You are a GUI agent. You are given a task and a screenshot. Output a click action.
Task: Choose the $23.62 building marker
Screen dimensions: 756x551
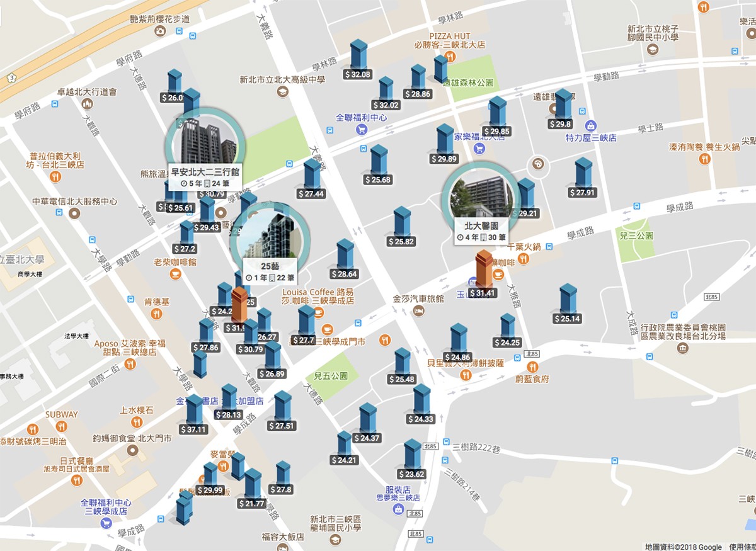coord(411,460)
